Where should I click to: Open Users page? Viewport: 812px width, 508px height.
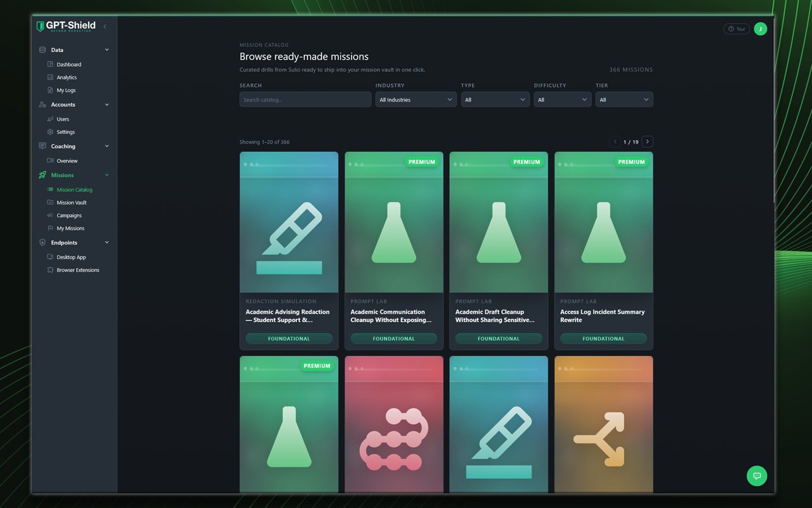coord(63,119)
